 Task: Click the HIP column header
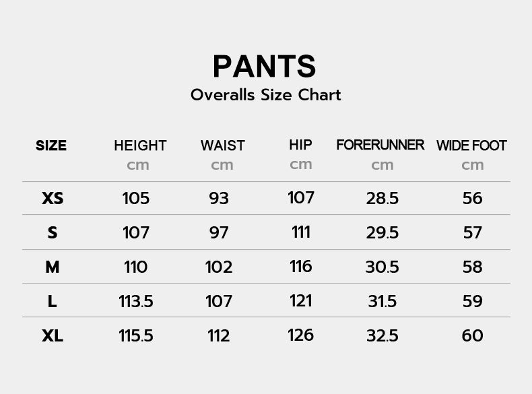pos(300,145)
